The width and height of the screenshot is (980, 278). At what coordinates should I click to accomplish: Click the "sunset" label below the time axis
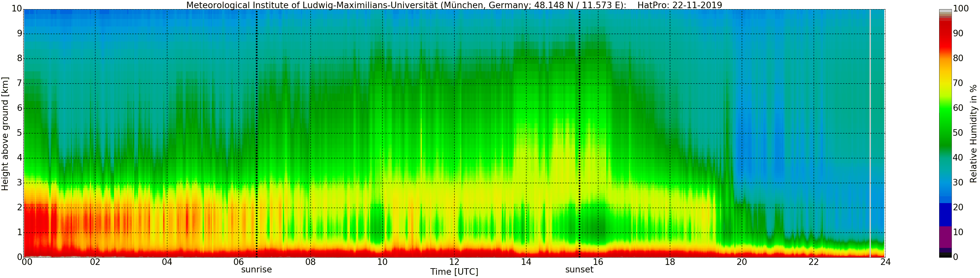click(579, 269)
